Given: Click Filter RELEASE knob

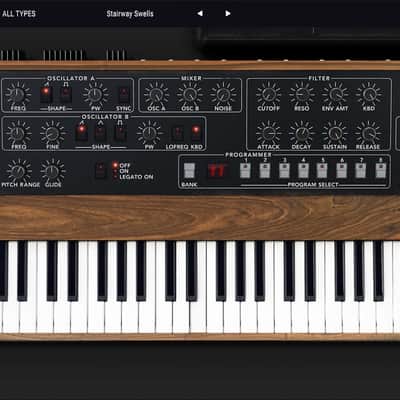Looking at the screenshot, I should [368, 133].
